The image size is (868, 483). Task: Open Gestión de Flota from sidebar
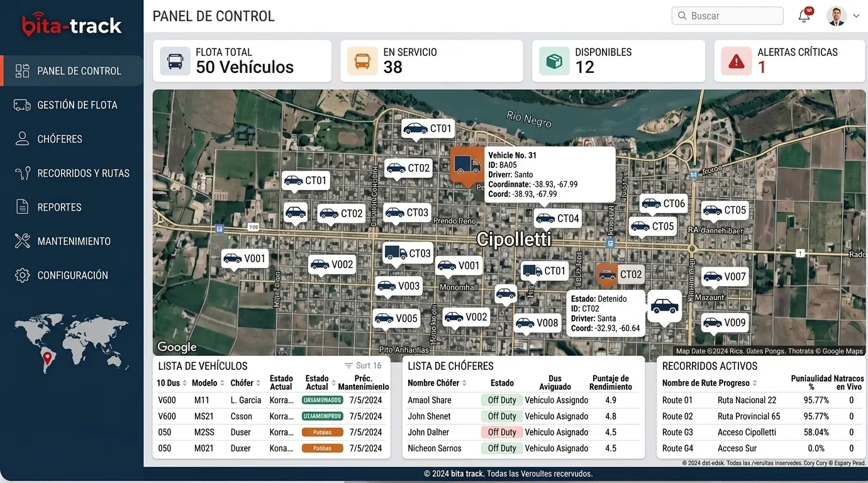72,105
